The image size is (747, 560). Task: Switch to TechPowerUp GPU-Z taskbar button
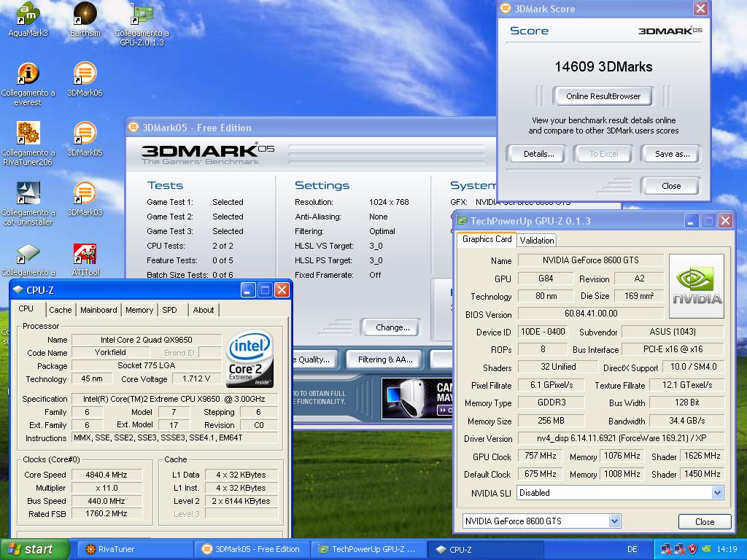(x=370, y=549)
